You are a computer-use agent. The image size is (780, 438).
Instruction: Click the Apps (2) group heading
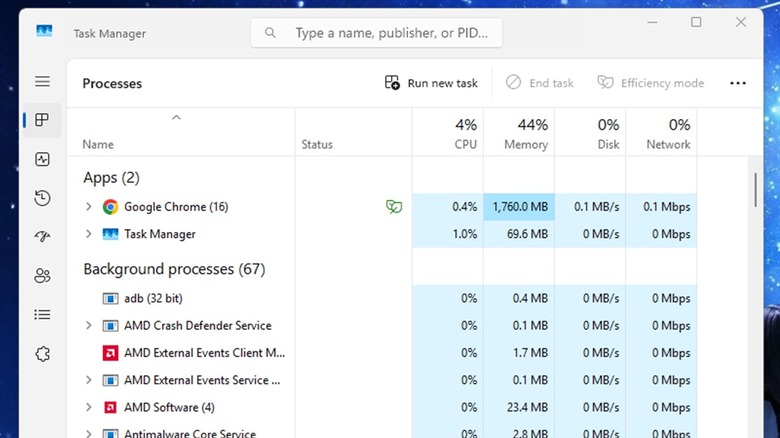(x=111, y=178)
